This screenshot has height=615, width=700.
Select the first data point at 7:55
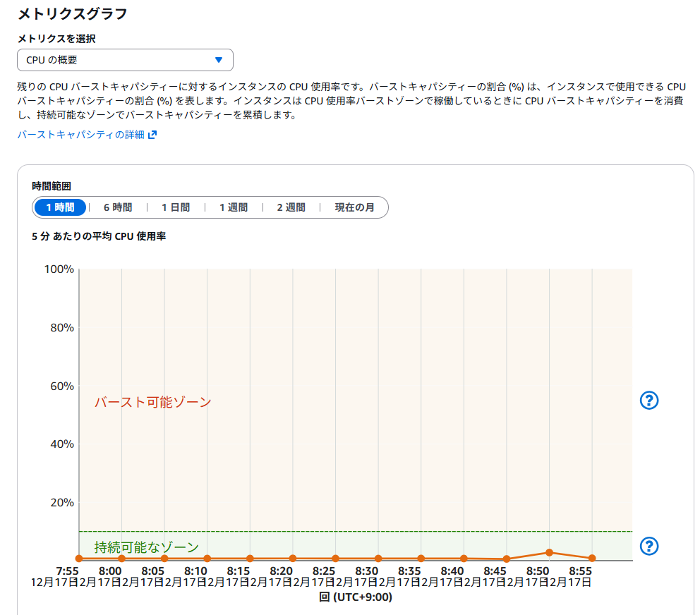pos(79,559)
